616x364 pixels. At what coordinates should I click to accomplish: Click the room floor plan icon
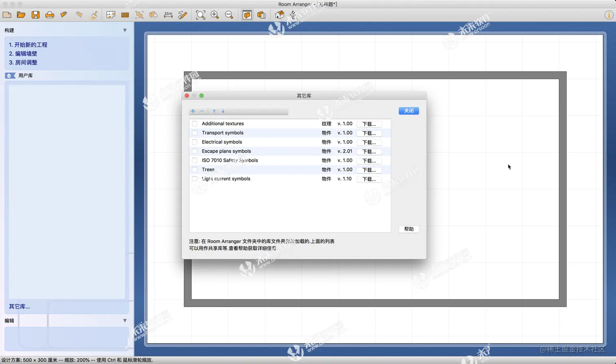(x=111, y=15)
